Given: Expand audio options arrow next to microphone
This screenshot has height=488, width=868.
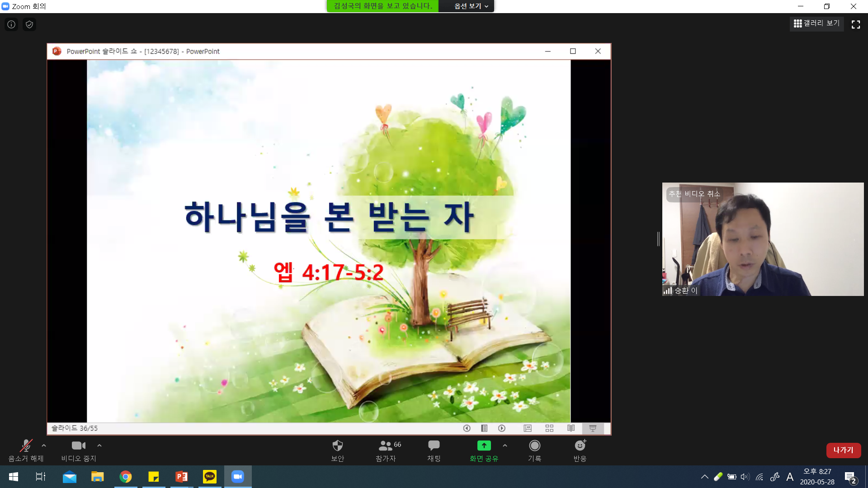Looking at the screenshot, I should pos(44,446).
